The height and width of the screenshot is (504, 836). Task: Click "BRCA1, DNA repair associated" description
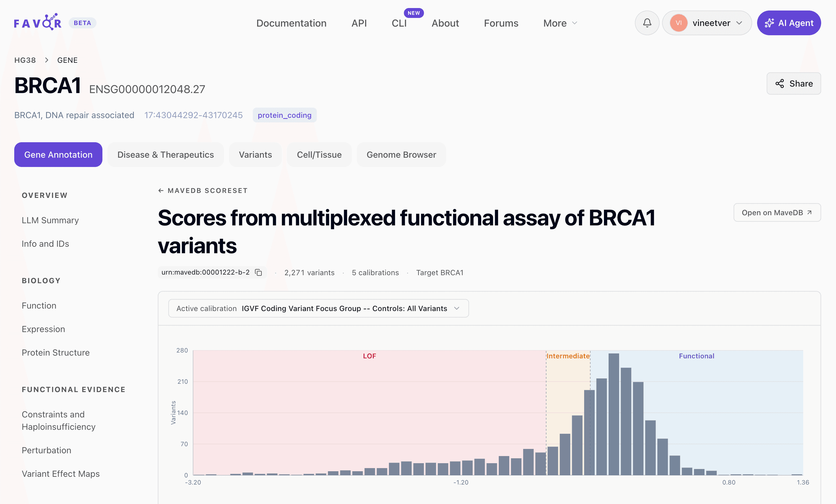(x=74, y=115)
